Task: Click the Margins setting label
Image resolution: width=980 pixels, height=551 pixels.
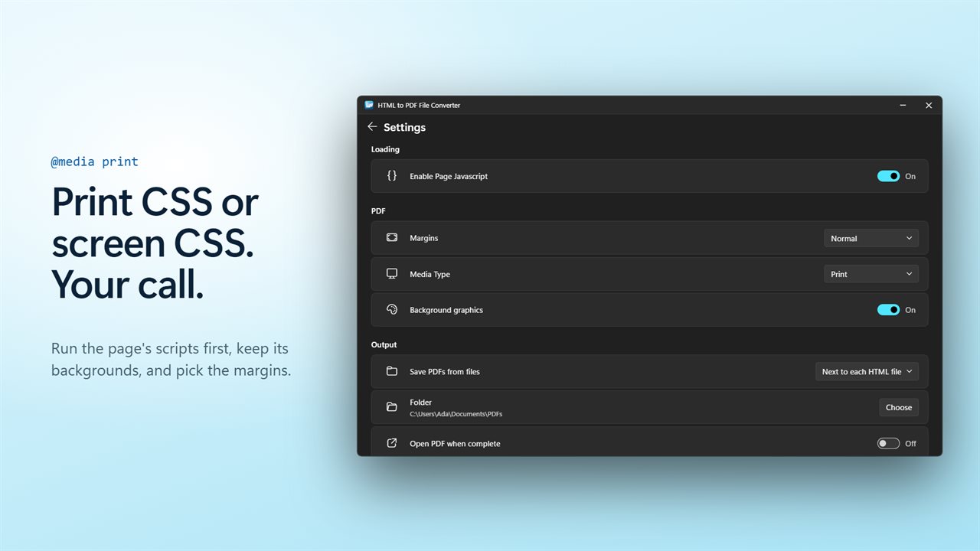Action: point(424,238)
